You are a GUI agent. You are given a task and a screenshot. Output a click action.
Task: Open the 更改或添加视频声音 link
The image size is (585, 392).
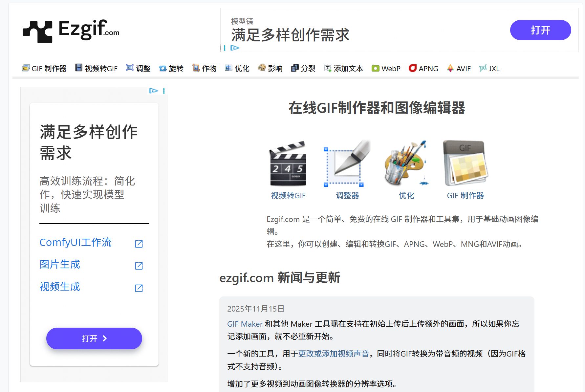(333, 354)
